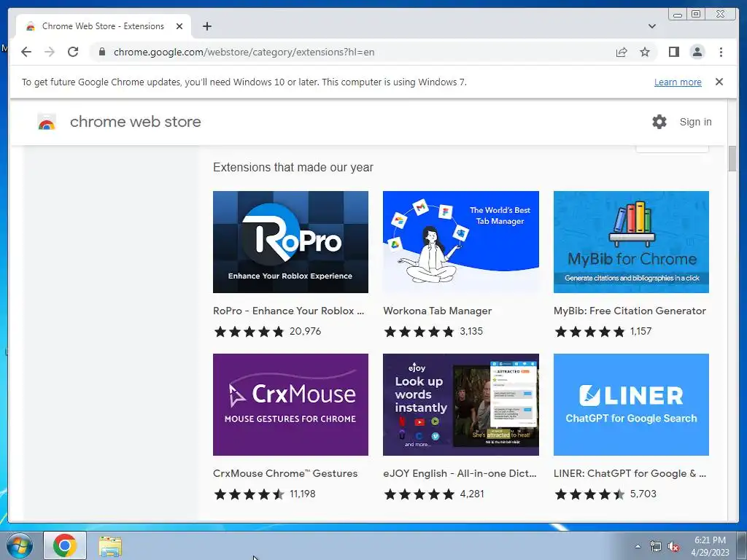Open the Workona Tab Manager thumbnail
This screenshot has width=747, height=560.
(461, 242)
